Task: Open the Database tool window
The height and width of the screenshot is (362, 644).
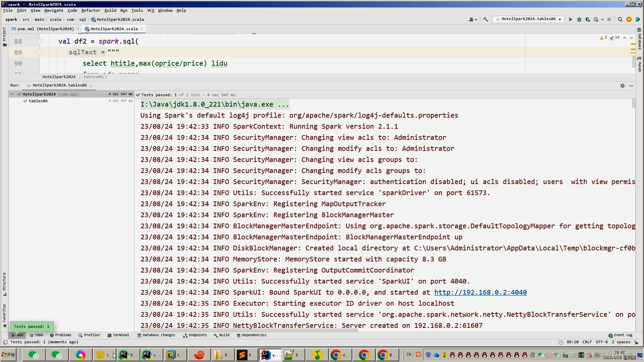Action: pyautogui.click(x=640, y=40)
